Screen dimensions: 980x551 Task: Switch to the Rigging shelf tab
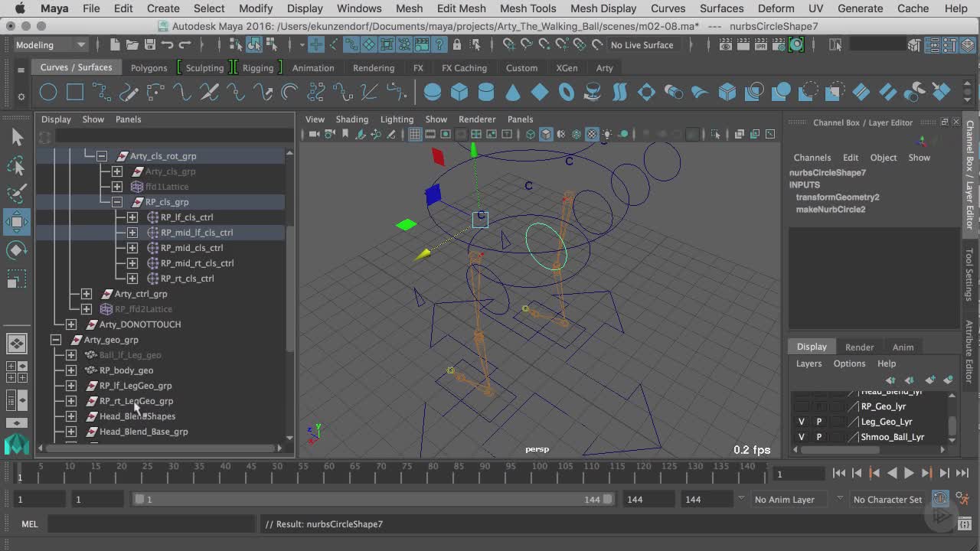(258, 67)
